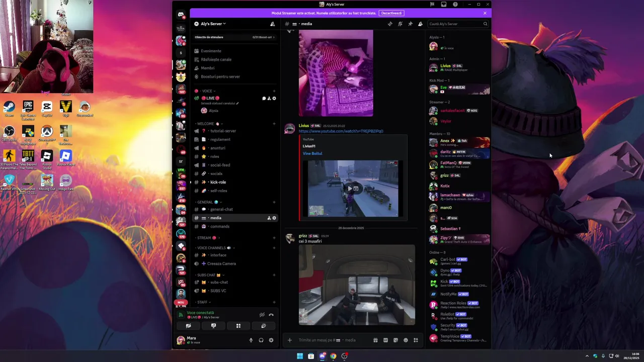This screenshot has height=362, width=644.
Task: Toggle screen share in voice panel
Action: (x=213, y=326)
